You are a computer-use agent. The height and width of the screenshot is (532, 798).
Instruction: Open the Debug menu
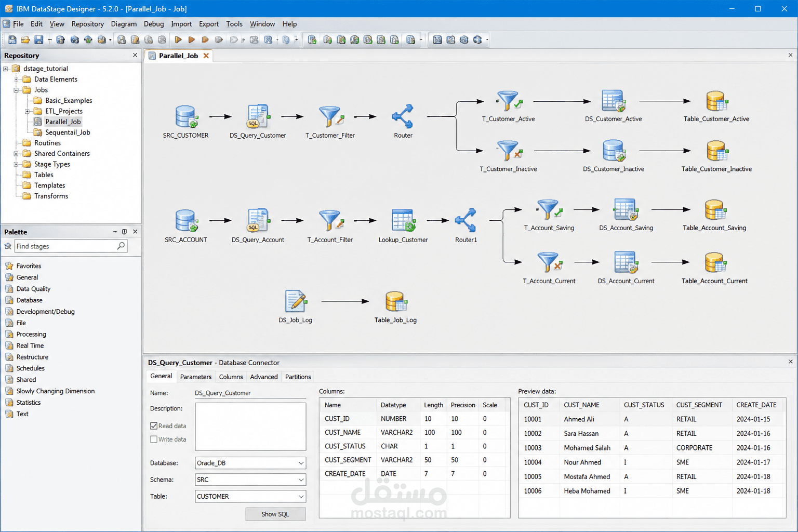(154, 24)
